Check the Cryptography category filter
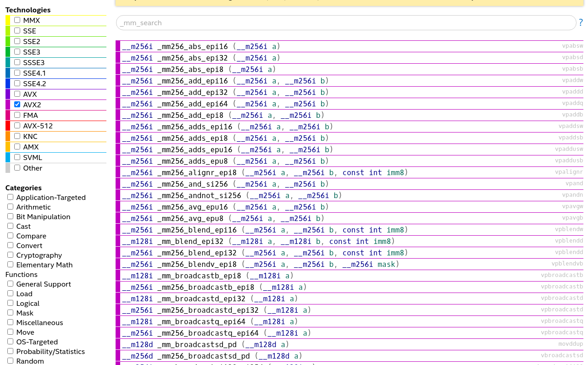The width and height of the screenshot is (588, 365). point(10,254)
